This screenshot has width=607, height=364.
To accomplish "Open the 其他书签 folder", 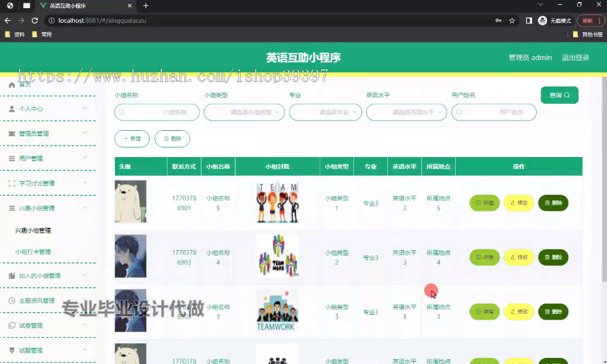I will coord(587,34).
